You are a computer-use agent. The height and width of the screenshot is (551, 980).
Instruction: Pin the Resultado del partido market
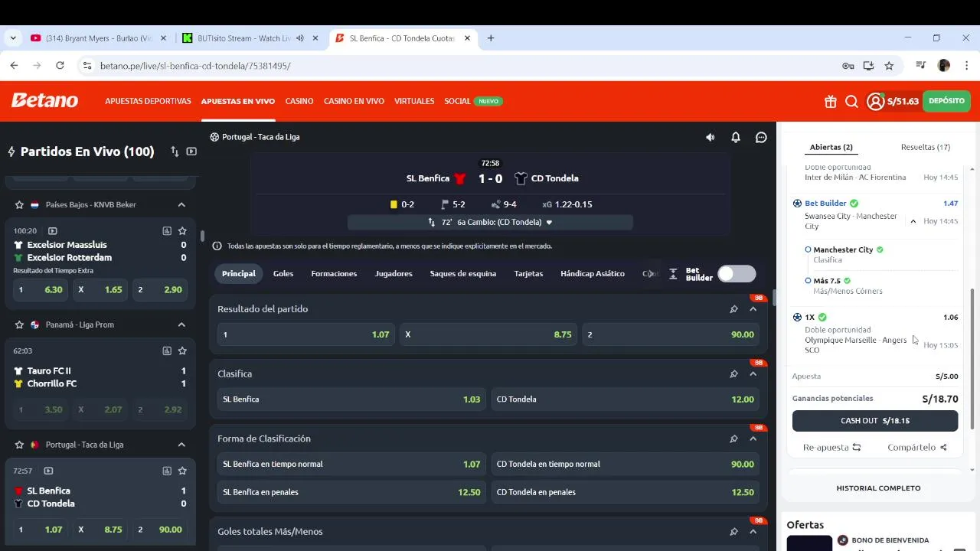click(x=733, y=309)
